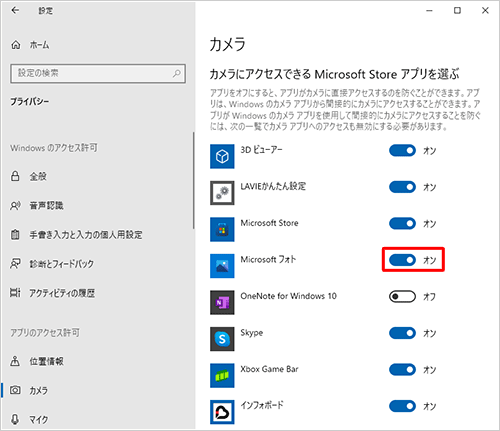Maximize the settings window

click(x=457, y=11)
